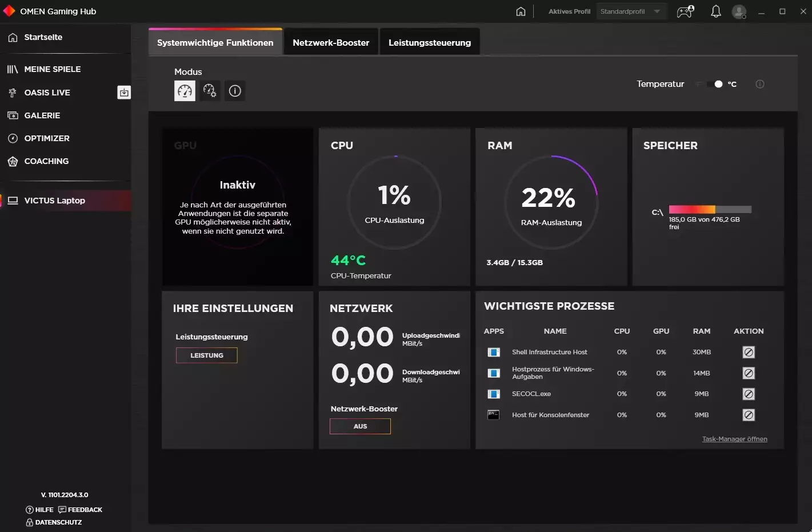The height and width of the screenshot is (532, 812).
Task: Click the LEISTUNG button
Action: click(207, 355)
